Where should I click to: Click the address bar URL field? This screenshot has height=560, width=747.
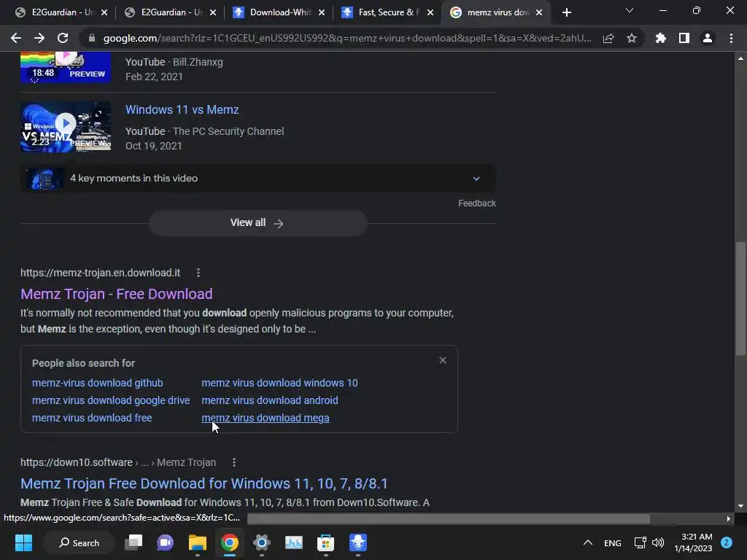click(x=347, y=38)
